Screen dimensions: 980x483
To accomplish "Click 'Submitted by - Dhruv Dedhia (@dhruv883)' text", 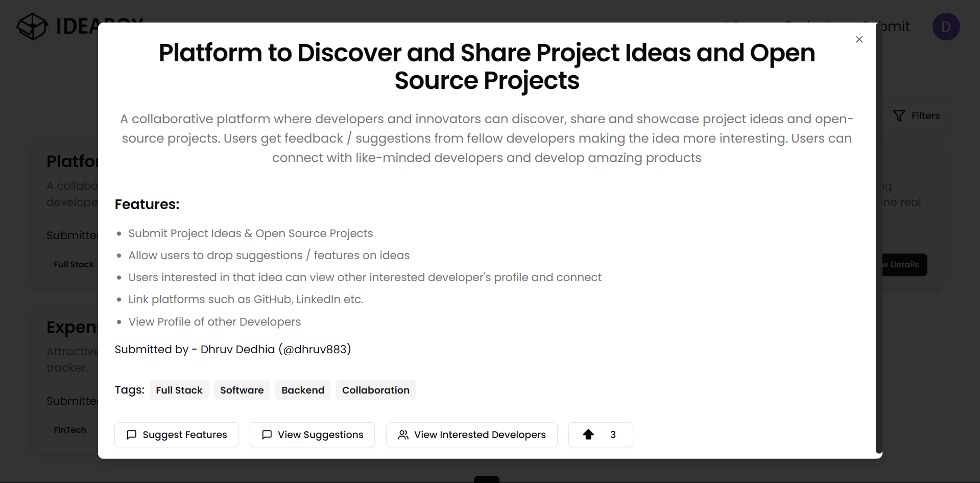I will (233, 349).
